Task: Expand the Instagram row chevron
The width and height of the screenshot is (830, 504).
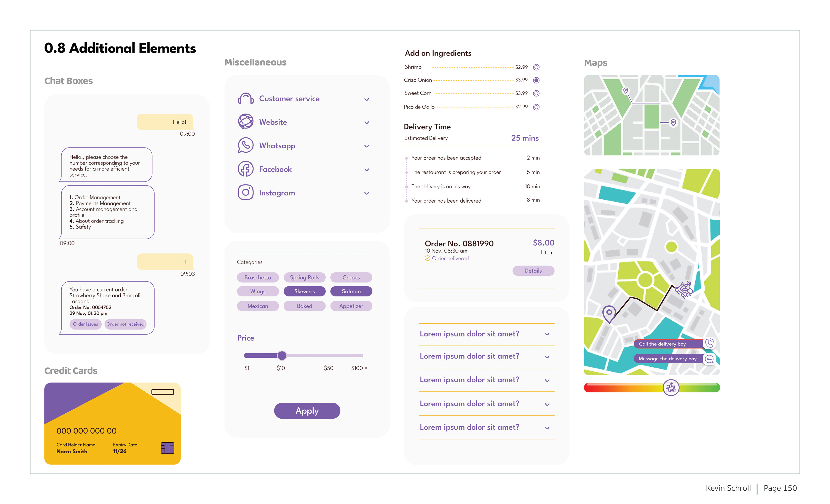Action: coord(367,193)
